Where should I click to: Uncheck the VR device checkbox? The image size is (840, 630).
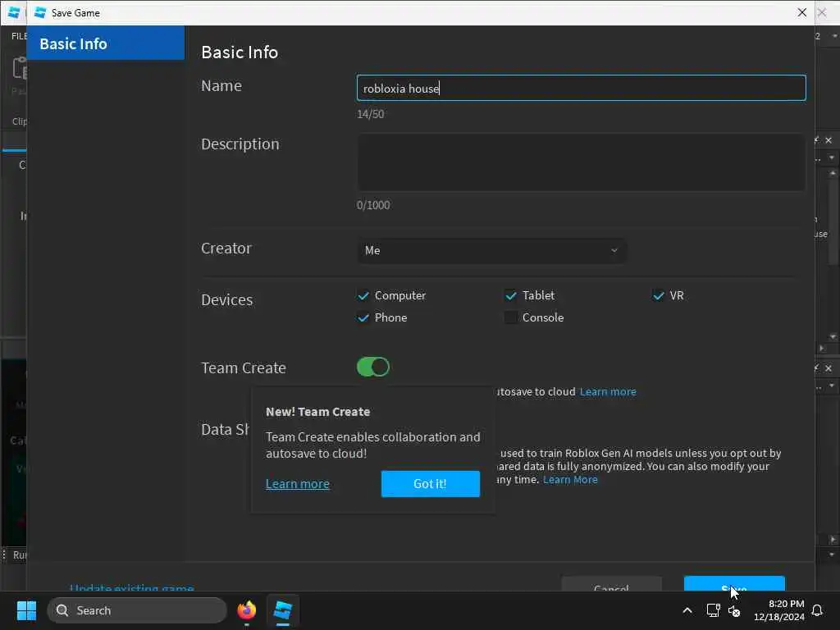[659, 295]
